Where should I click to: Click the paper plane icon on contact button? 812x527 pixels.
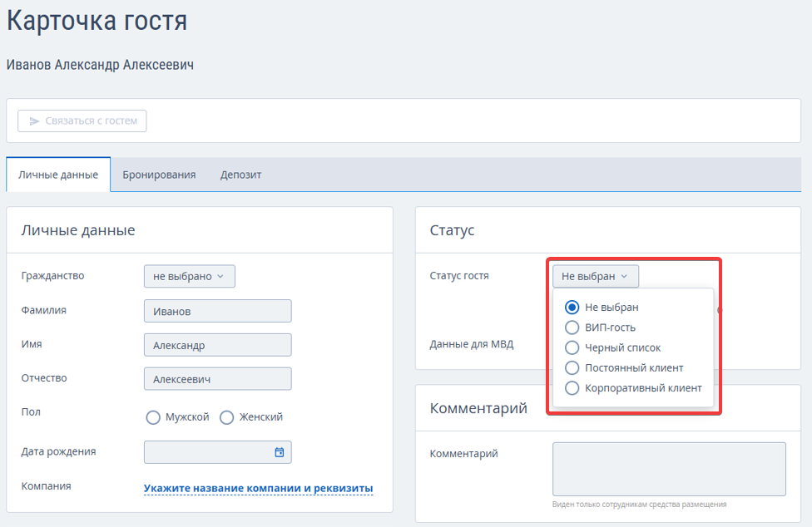tap(34, 121)
